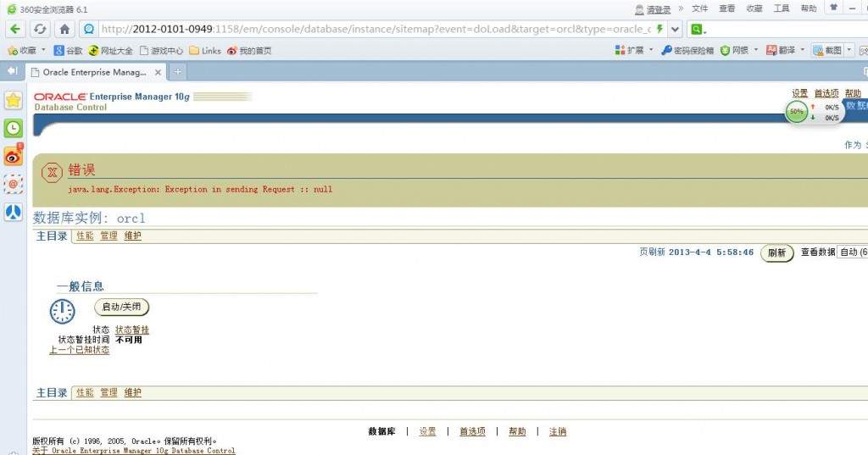Open the 收藏 browser menu
The image size is (868, 455).
pyautogui.click(x=754, y=8)
